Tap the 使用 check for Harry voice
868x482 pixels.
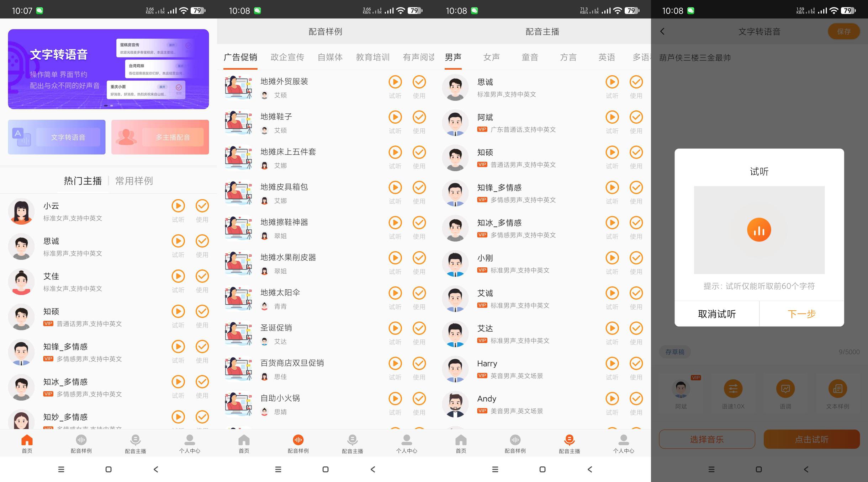point(636,363)
